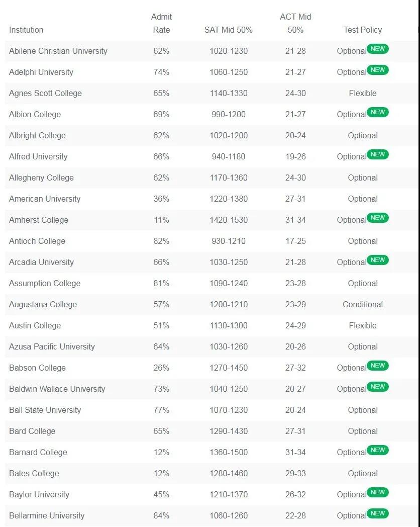Click NEW badge in Adelphi University row
This screenshot has width=420, height=527.
click(x=378, y=70)
